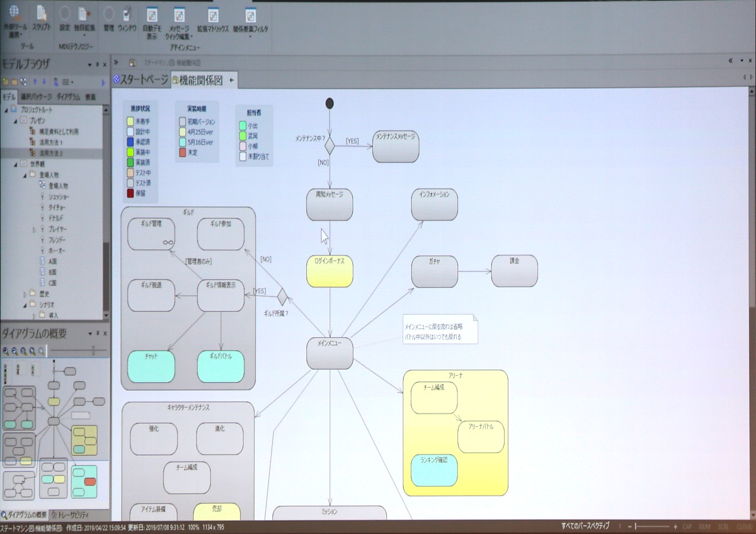Click the 自動デモ表示 add-in icon
Screen dimensions: 756x534
(x=152, y=15)
